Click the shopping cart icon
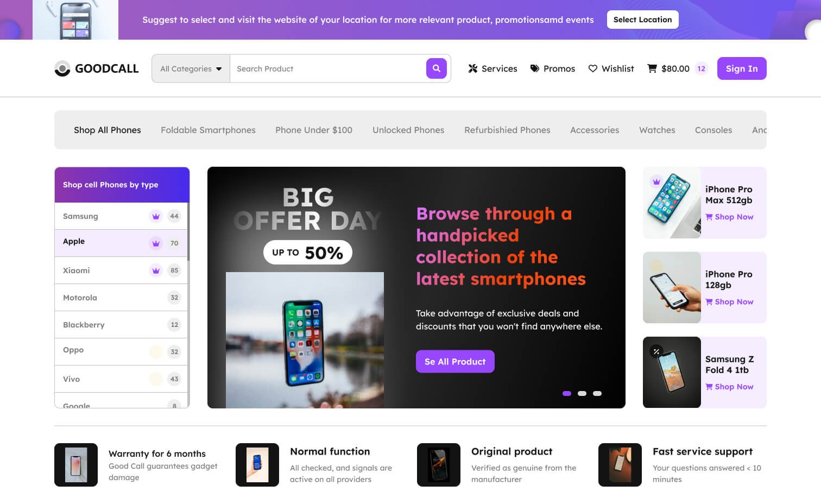 652,68
